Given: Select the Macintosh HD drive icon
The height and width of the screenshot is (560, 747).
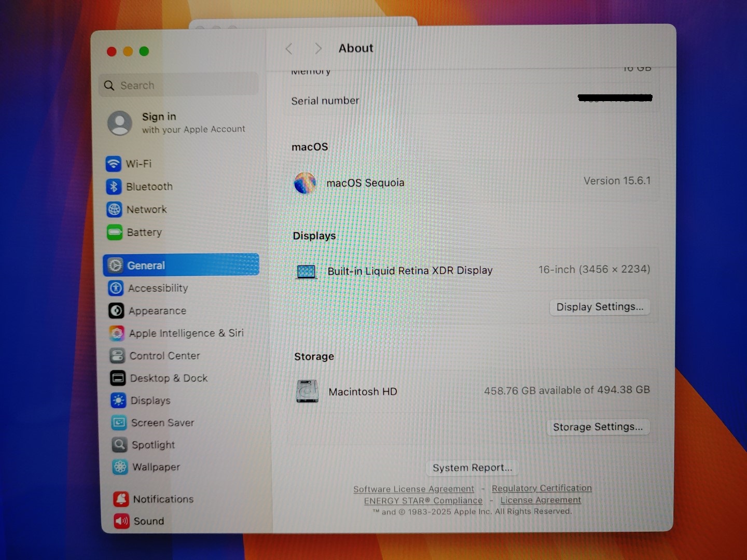Looking at the screenshot, I should pyautogui.click(x=307, y=391).
